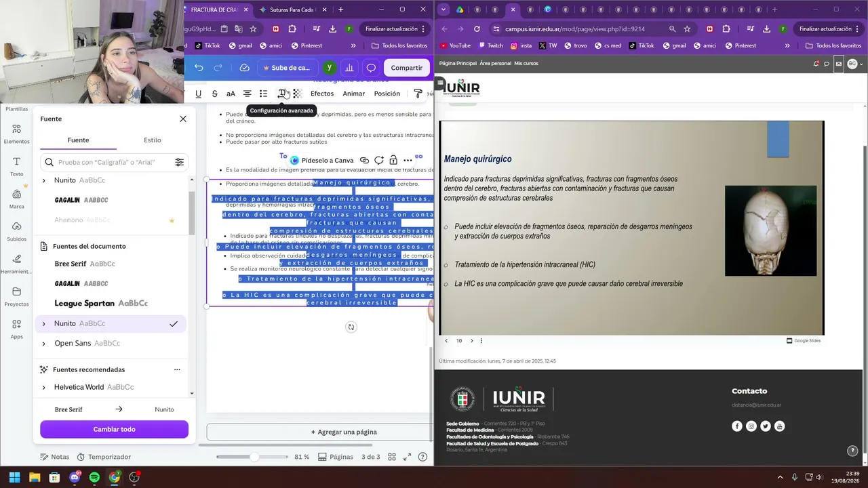Expand the top Nunito font family
The height and width of the screenshot is (488, 868).
(x=44, y=180)
